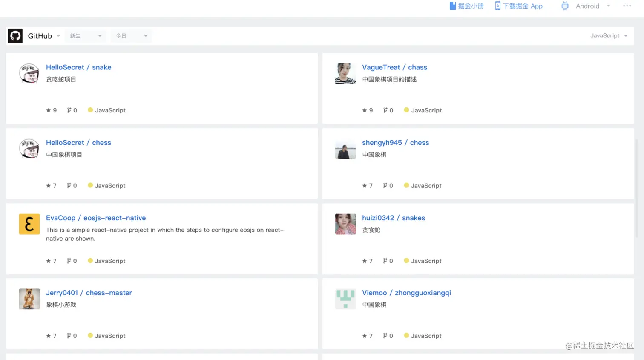Open the three-dots more menu
Screen dimensions: 644x360
(627, 6)
